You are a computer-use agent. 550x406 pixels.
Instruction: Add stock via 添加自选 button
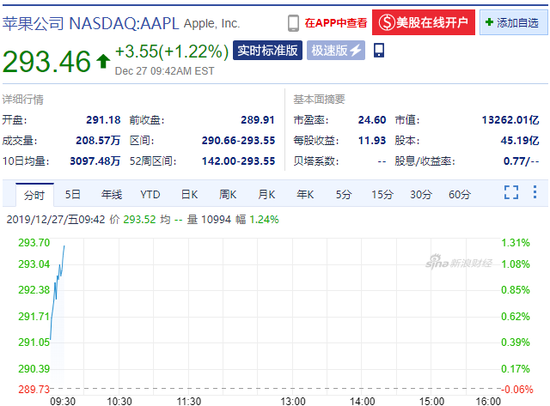(513, 22)
